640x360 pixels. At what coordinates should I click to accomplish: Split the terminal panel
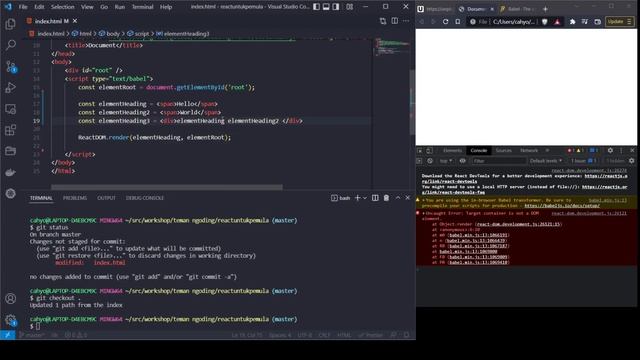click(375, 198)
